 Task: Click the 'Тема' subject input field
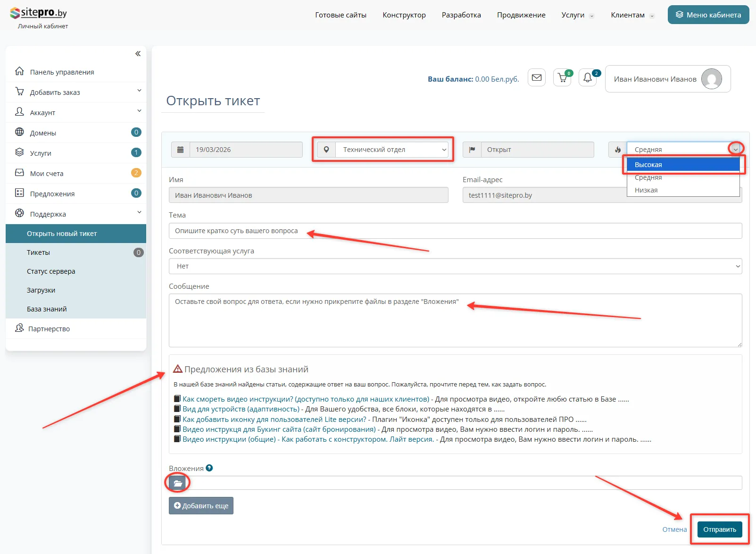(455, 231)
